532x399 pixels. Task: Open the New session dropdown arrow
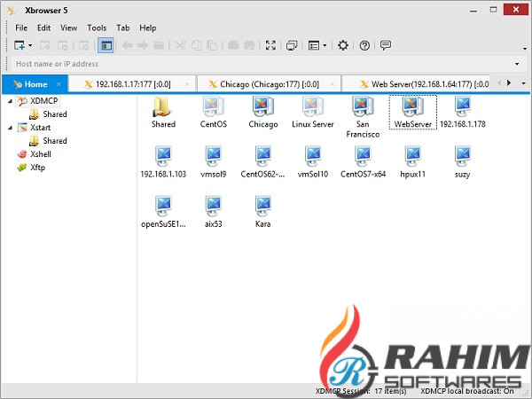click(30, 45)
